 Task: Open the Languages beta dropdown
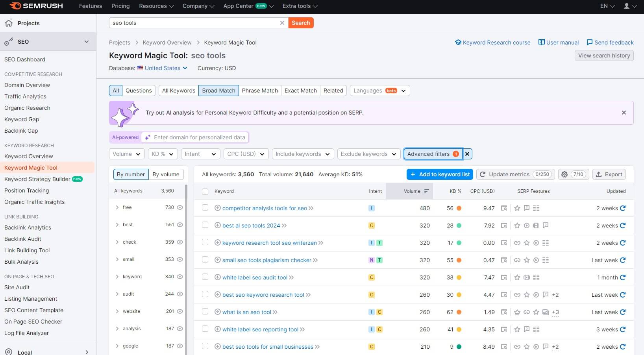pos(380,91)
